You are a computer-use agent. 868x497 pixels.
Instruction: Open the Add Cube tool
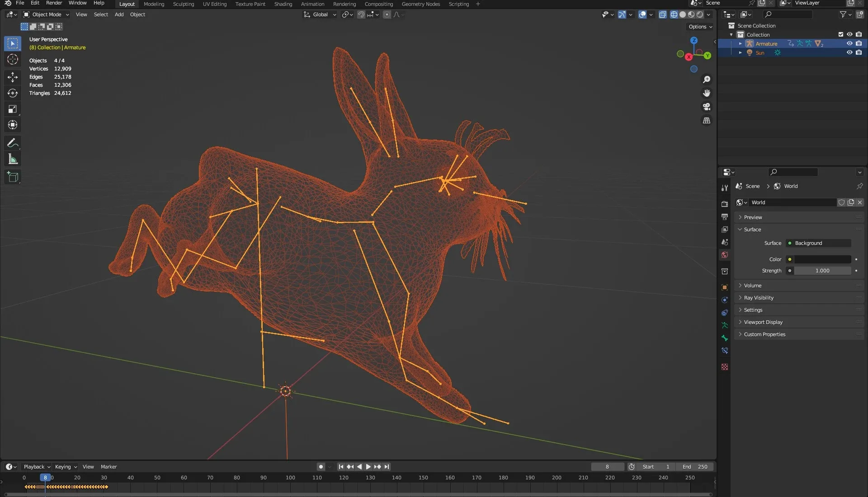click(x=13, y=177)
